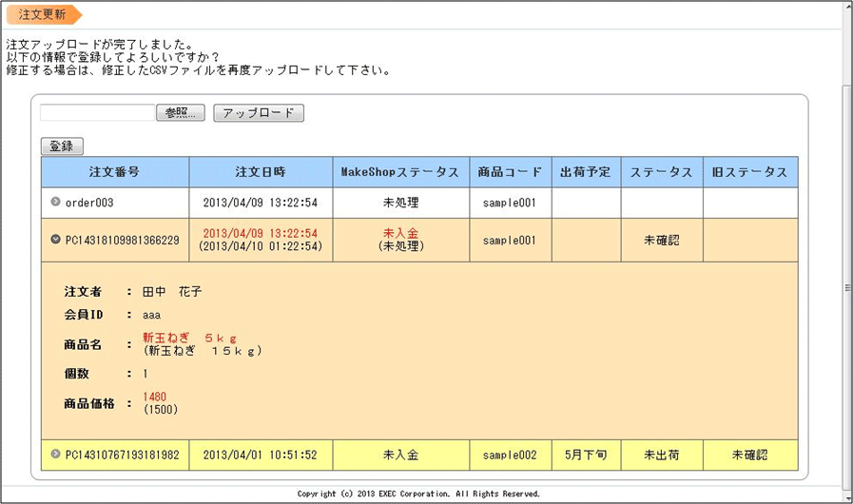Screen dimensions: 853x504
Task: Click the 注文者 label
Action: pyautogui.click(x=83, y=292)
